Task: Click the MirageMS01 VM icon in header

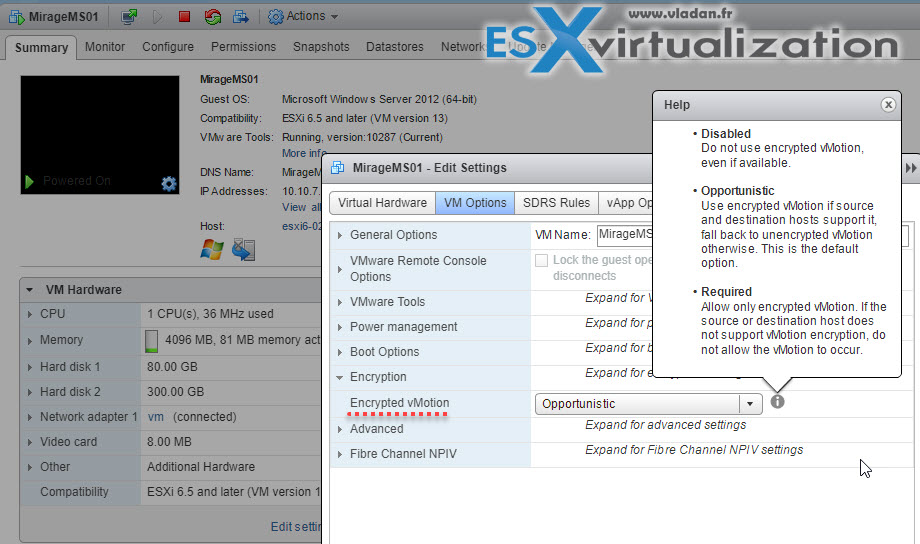Action: tap(16, 17)
